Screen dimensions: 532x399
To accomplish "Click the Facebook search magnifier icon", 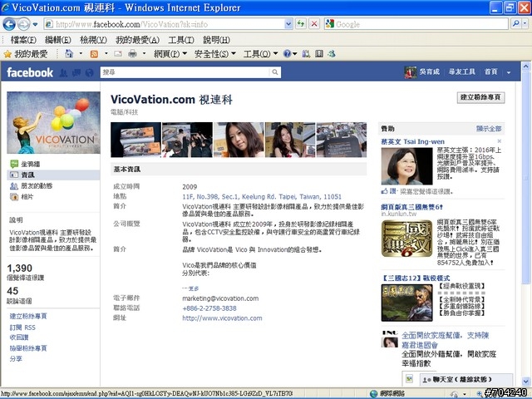I will point(275,72).
